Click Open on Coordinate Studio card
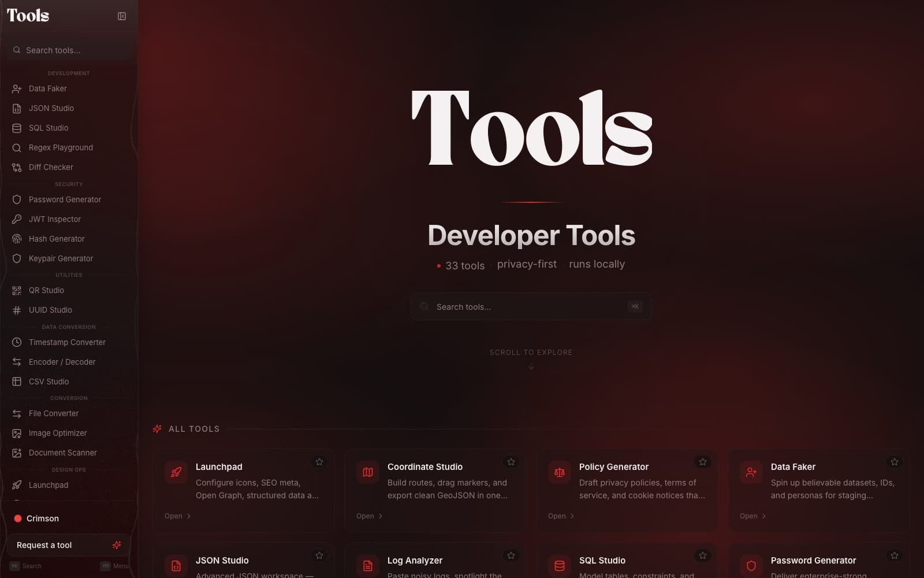Screen dimensions: 924x578 pos(370,516)
